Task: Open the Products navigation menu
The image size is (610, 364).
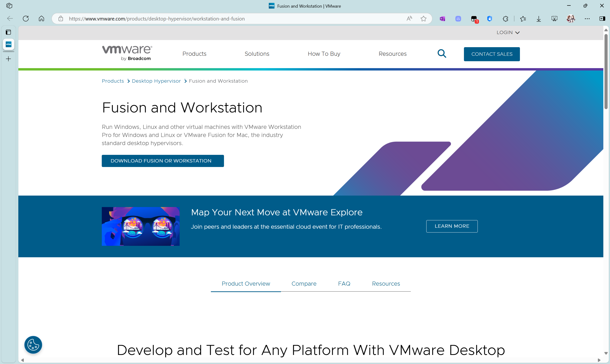Action: 194,54
